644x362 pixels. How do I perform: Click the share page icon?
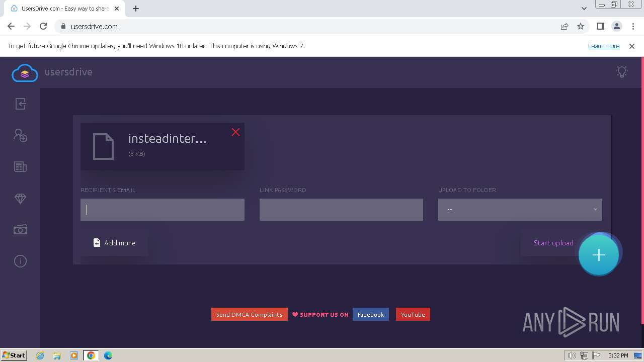pos(565,26)
